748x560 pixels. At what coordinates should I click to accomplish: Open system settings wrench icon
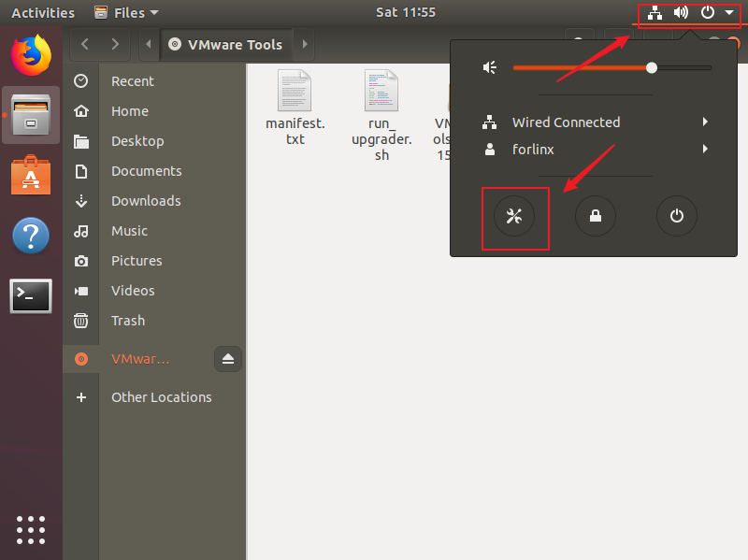click(x=514, y=217)
